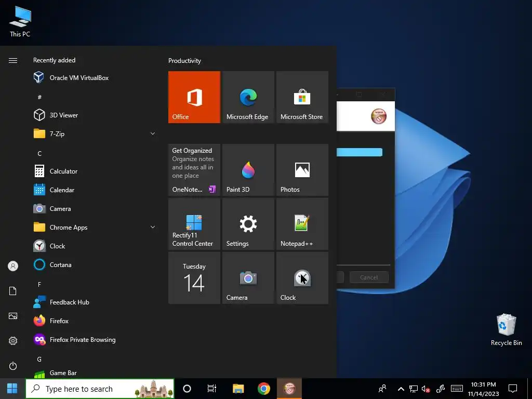Open the touch keyboard icon

tap(457, 389)
